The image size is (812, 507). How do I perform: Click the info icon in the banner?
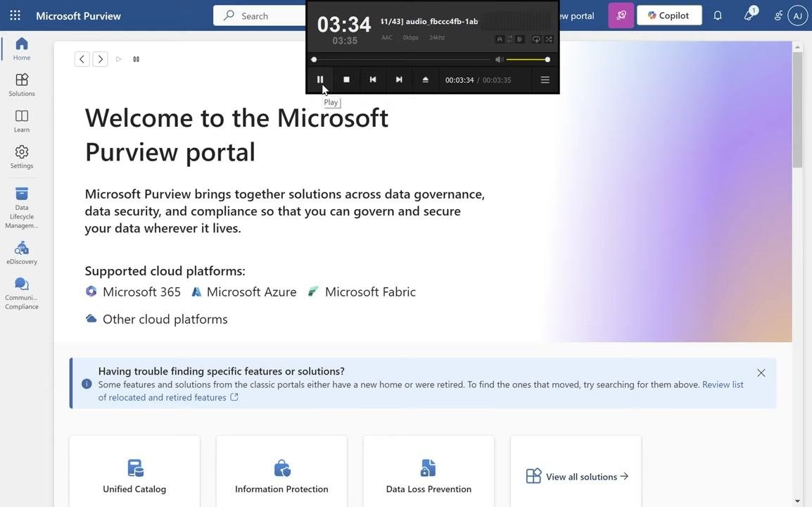click(x=87, y=384)
